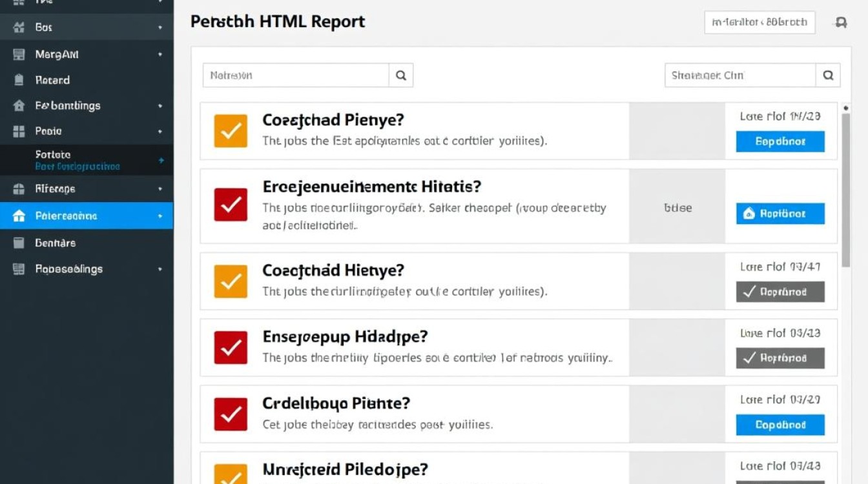Click the house icon next to Fe bantlings
This screenshot has height=484, width=868.
coord(19,105)
